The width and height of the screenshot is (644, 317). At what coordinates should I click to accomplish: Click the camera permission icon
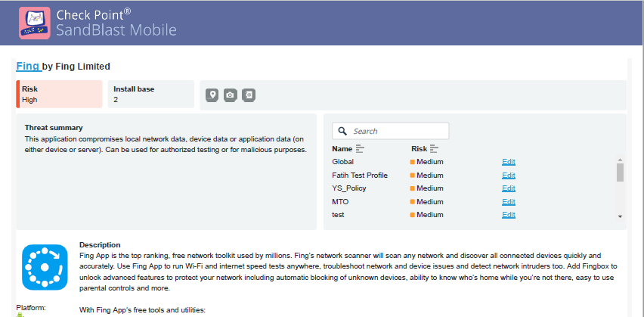[230, 95]
